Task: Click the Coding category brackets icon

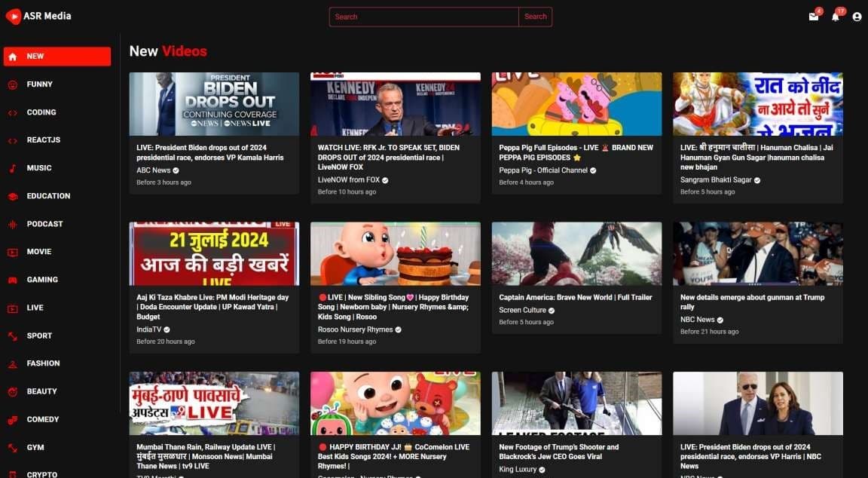Action: pos(13,112)
